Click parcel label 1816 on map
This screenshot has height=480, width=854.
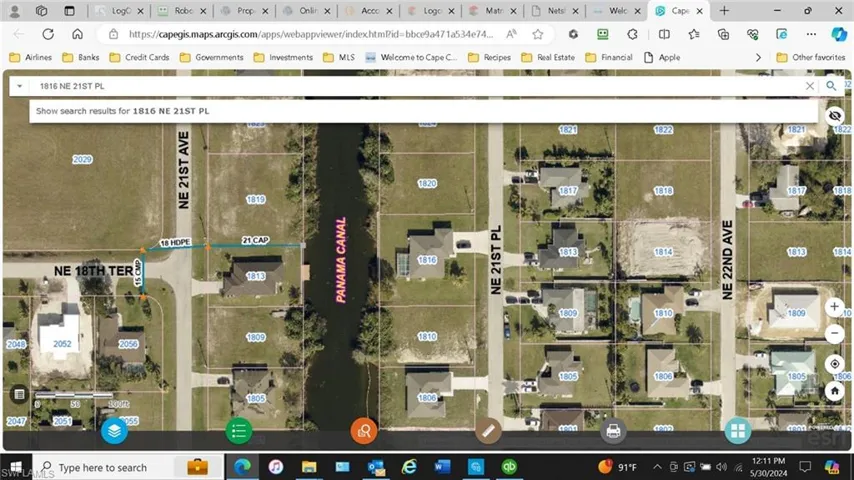(x=427, y=260)
